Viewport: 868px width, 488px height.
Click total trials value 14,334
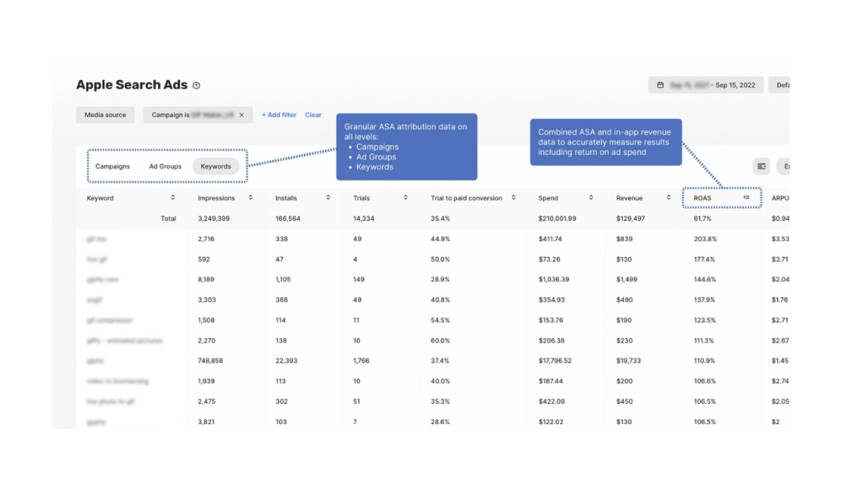coord(364,219)
